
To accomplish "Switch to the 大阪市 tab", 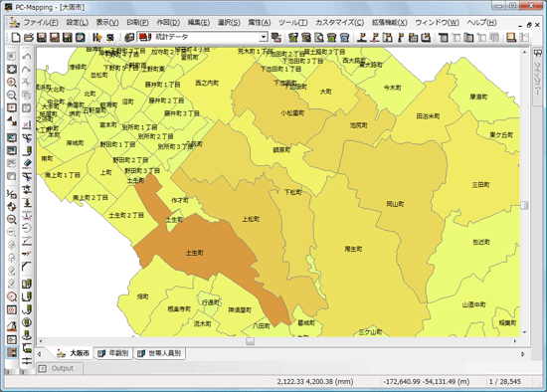I will coord(74,353).
